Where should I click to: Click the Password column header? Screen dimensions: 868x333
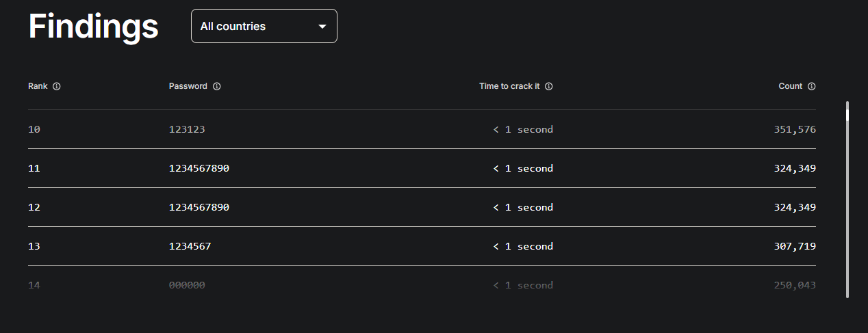[x=188, y=86]
